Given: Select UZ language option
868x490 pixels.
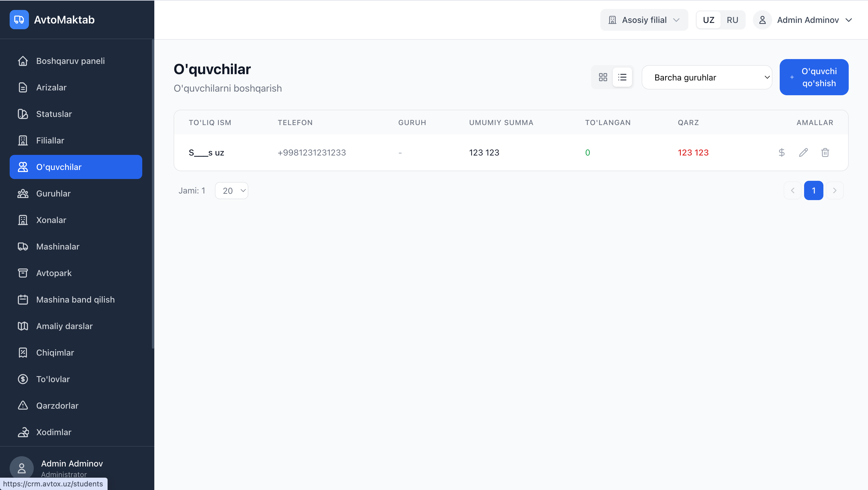Looking at the screenshot, I should (x=708, y=20).
